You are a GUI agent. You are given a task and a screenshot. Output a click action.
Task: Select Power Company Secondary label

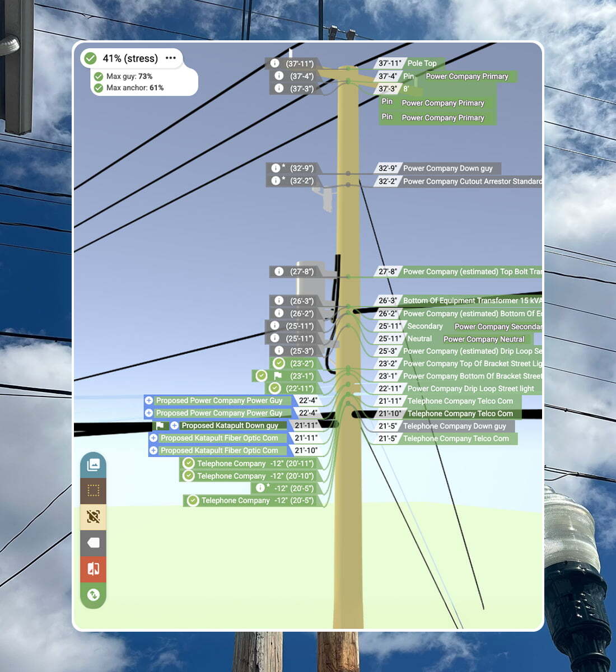coord(498,326)
